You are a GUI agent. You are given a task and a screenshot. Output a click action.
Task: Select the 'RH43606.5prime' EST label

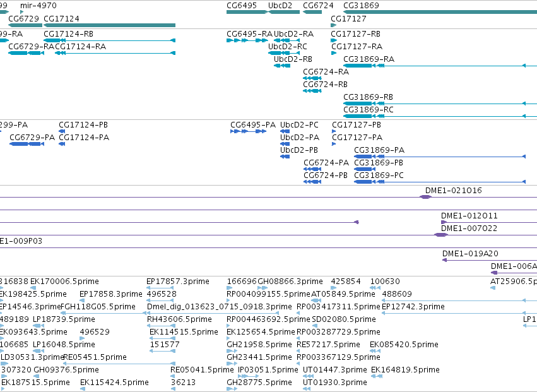click(179, 319)
